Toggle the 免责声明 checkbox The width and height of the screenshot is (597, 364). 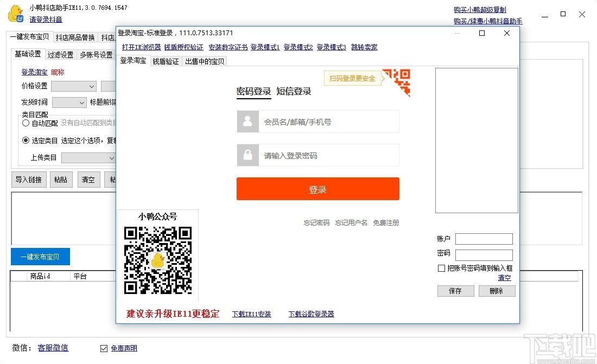pos(104,348)
